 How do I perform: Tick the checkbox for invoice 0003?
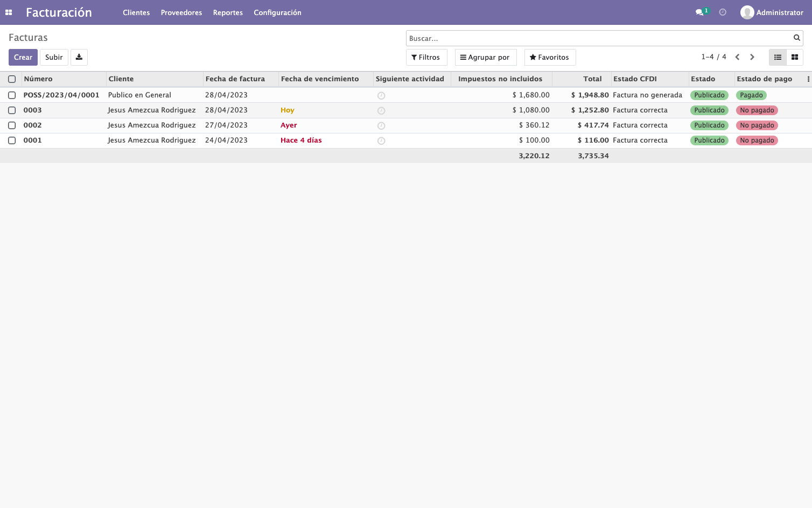(x=12, y=110)
